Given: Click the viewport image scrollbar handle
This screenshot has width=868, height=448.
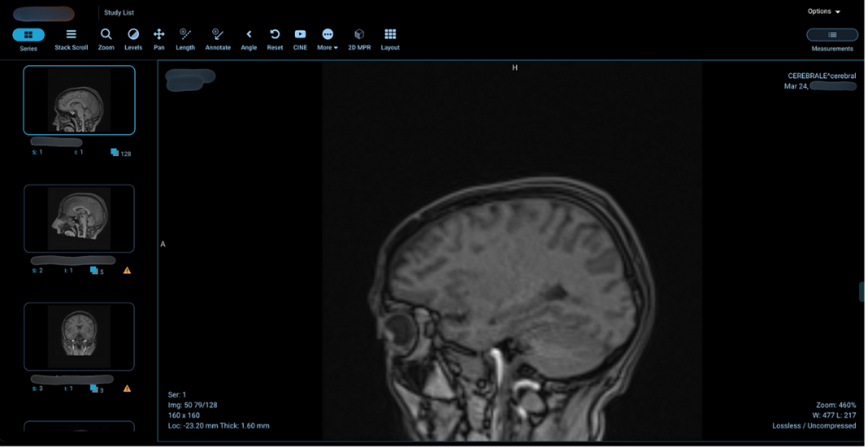Looking at the screenshot, I should 862,291.
